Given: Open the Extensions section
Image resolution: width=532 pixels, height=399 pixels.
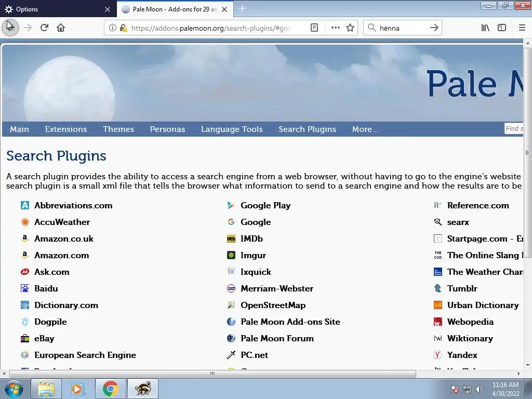Looking at the screenshot, I should 66,129.
